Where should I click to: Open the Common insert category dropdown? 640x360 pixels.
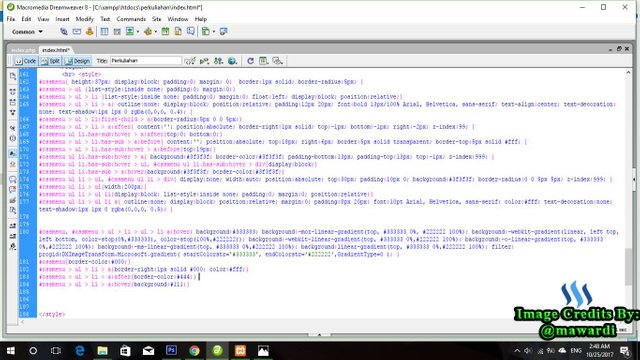pos(27,31)
